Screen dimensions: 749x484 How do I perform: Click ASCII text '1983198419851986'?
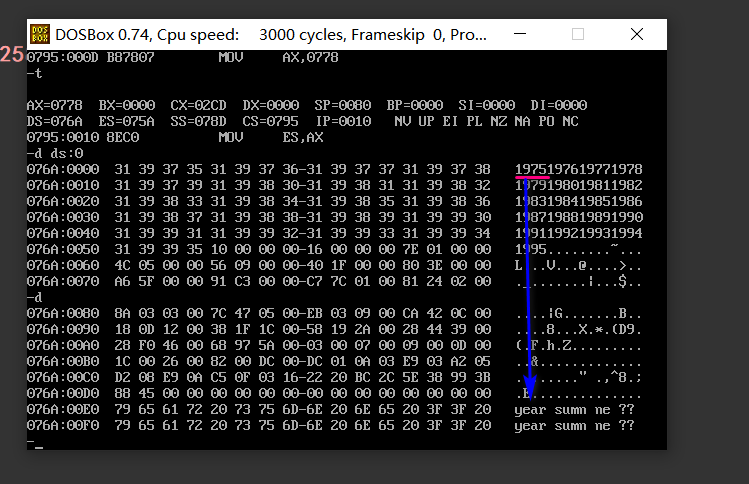click(578, 201)
